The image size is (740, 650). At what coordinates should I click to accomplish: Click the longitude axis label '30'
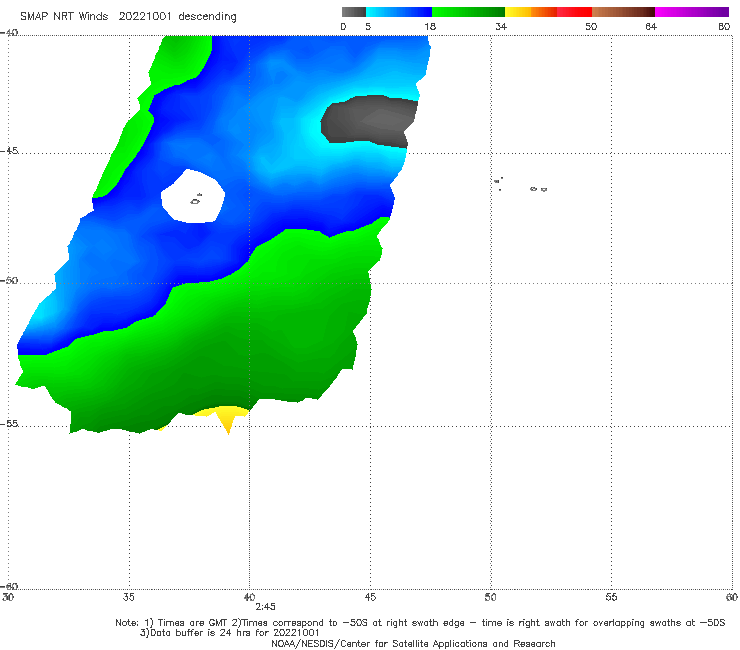pos(8,597)
